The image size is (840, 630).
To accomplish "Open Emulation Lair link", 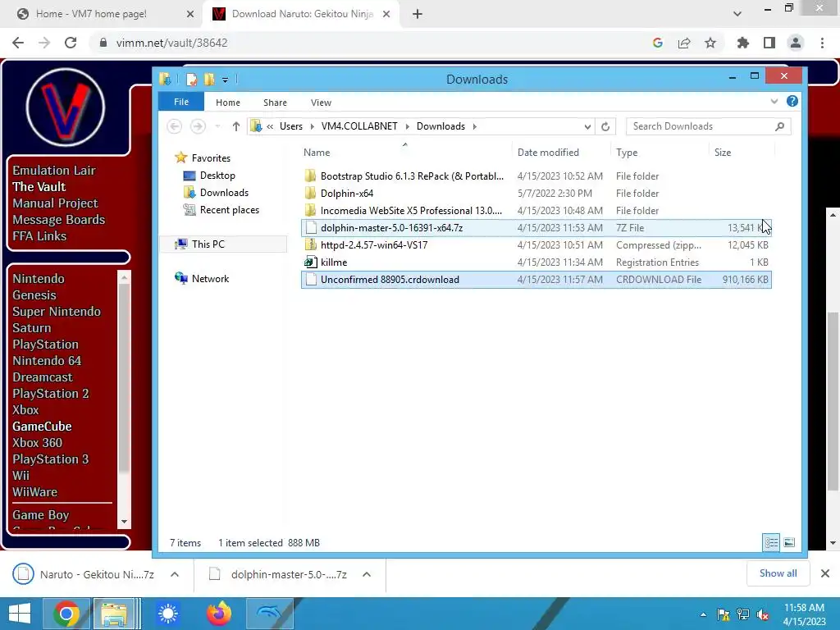I will click(54, 171).
